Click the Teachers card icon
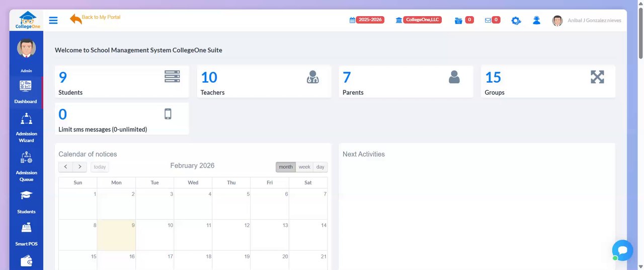644x270 pixels. 312,77
